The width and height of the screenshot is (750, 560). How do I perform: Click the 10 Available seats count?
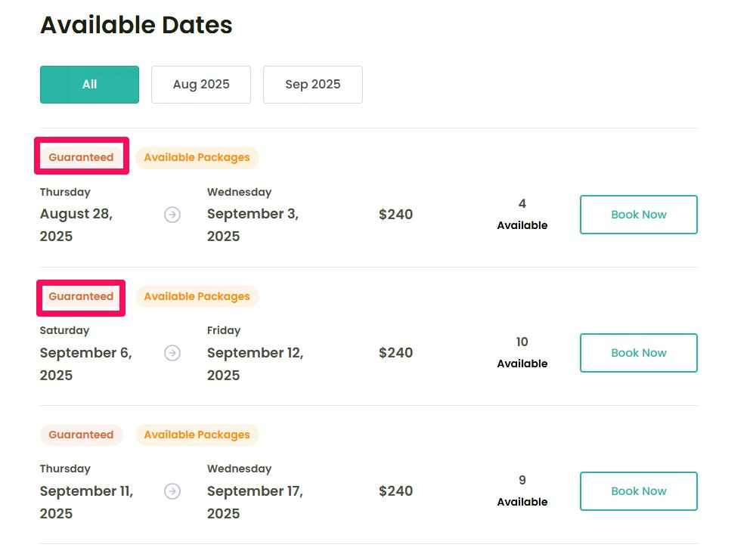pyautogui.click(x=522, y=352)
